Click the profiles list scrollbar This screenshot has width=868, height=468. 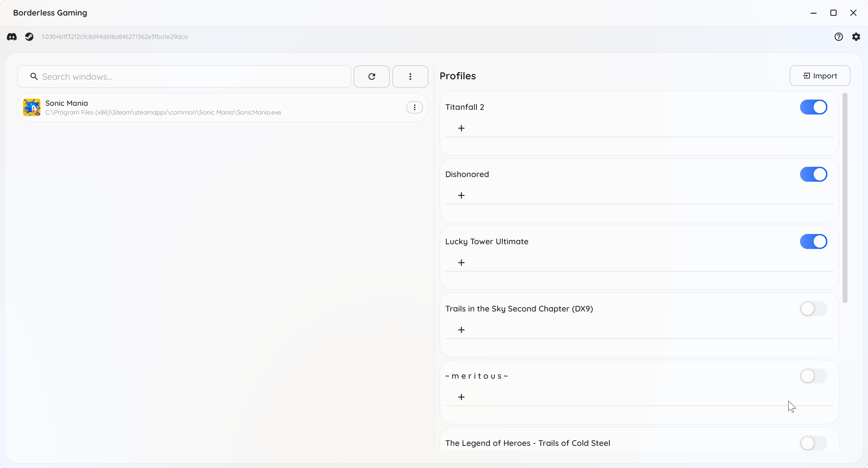click(x=844, y=198)
